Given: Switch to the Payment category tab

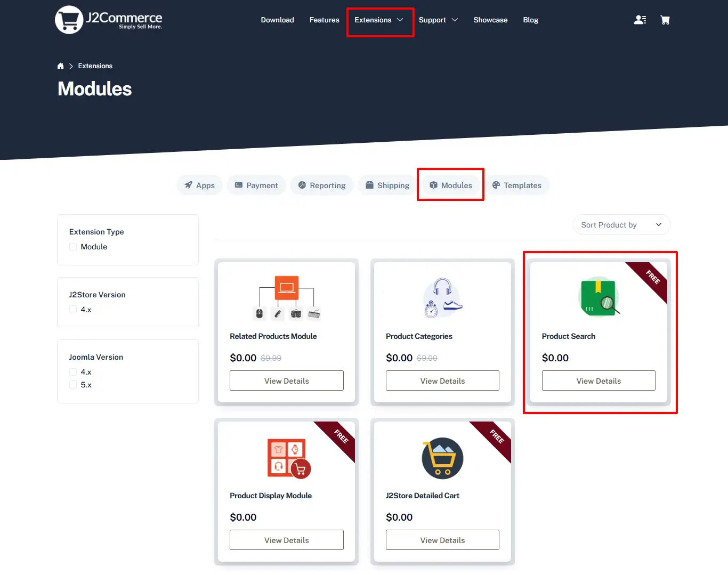Looking at the screenshot, I should (x=256, y=185).
